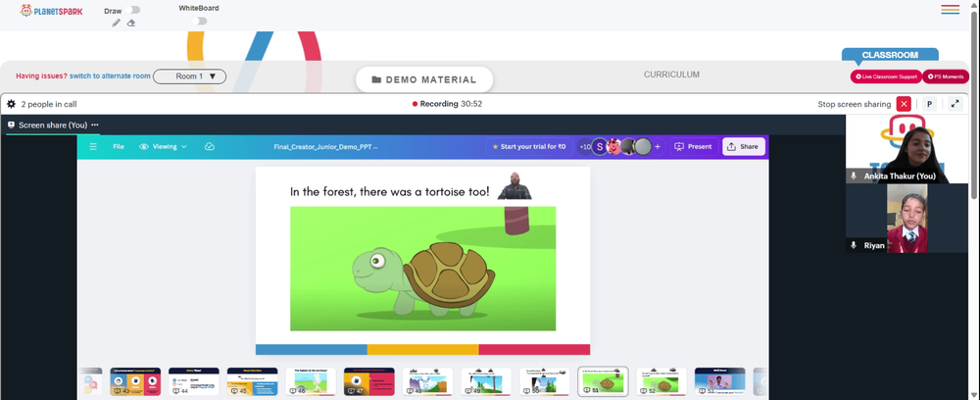Open slide thumbnail 49
Viewport: 980px width, 400px height.
(x=486, y=381)
